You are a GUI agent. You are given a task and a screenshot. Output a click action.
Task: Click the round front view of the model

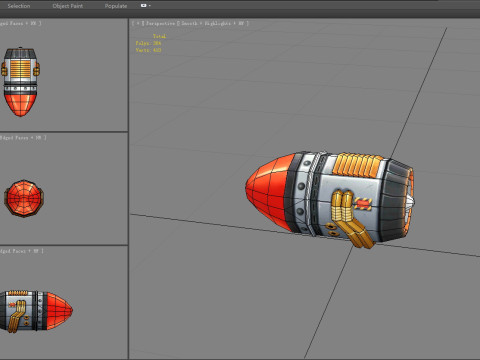point(24,199)
